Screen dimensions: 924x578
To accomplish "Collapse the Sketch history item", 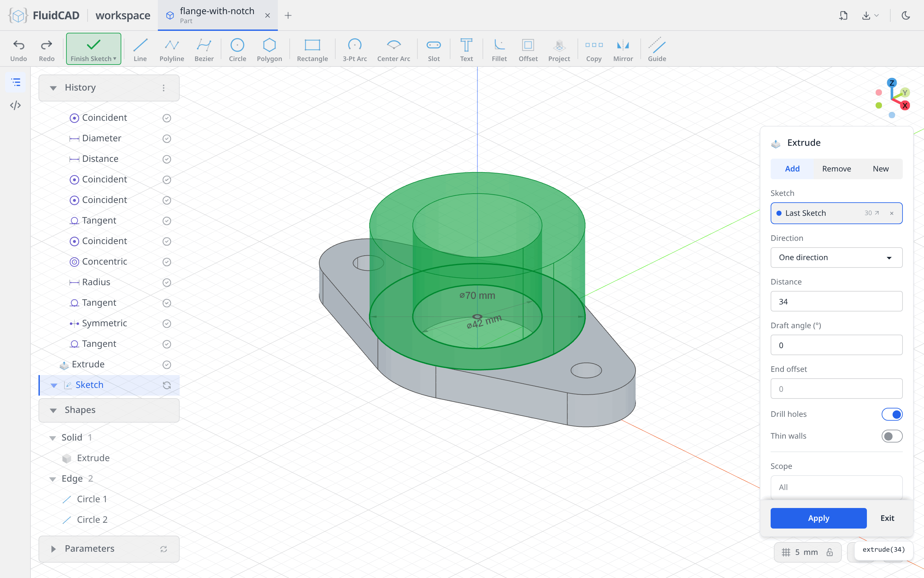I will pyautogui.click(x=54, y=385).
